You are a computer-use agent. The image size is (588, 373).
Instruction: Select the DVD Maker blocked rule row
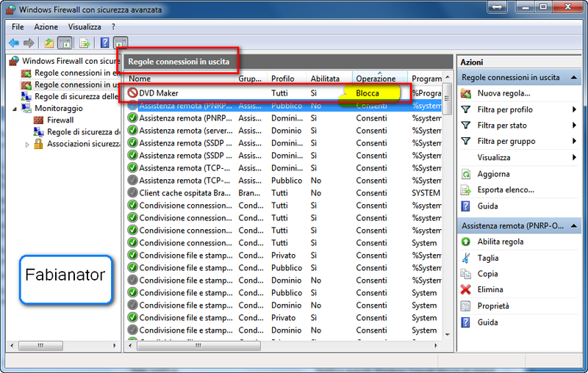tap(284, 93)
